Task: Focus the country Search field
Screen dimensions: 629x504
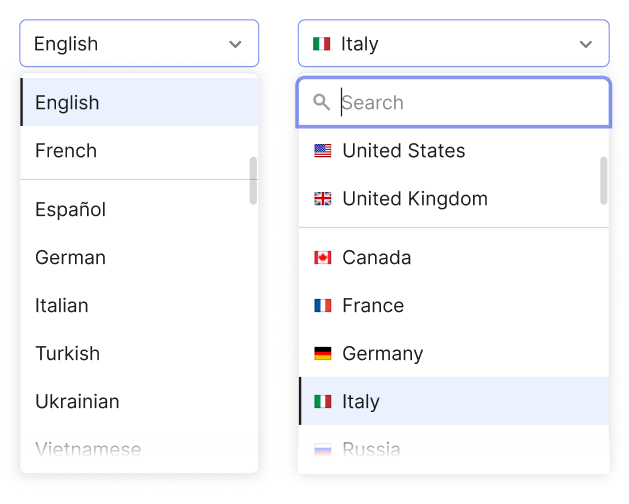Action: click(454, 102)
